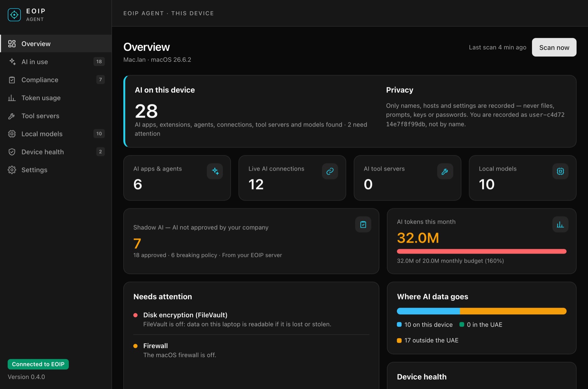
Task: Open the Live AI connections card
Action: tap(292, 178)
